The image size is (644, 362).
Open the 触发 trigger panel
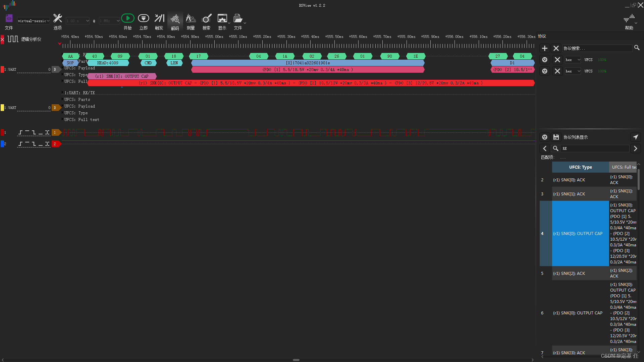coord(159,18)
